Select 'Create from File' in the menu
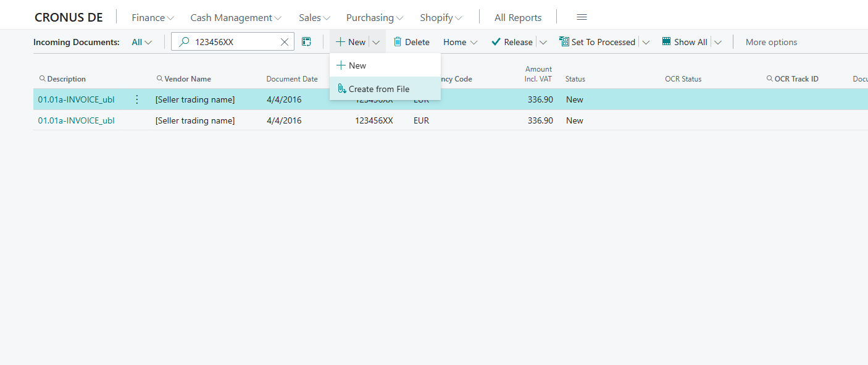Viewport: 868px width, 365px height. [379, 88]
